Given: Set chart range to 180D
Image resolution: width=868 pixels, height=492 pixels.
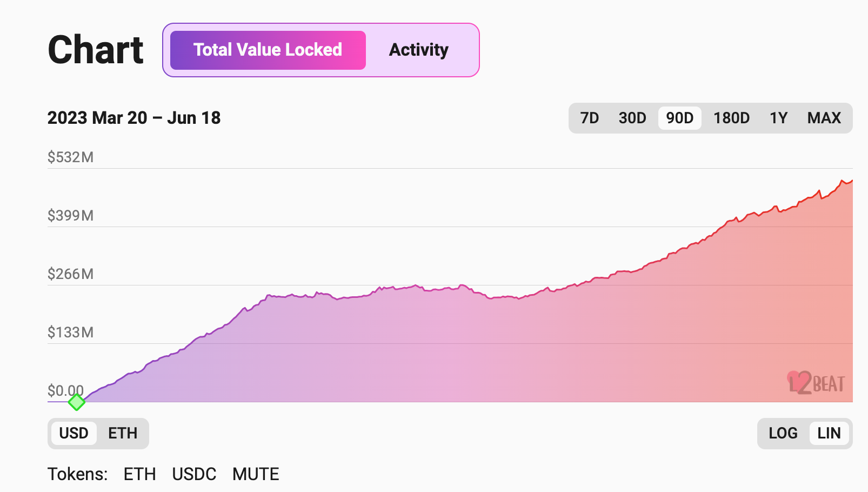Looking at the screenshot, I should tap(731, 118).
